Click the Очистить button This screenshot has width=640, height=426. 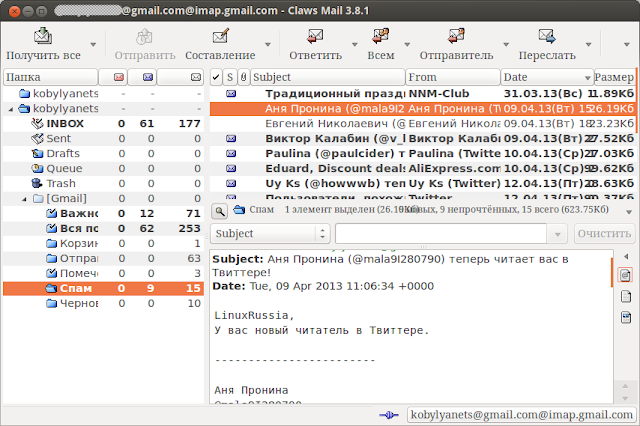pos(604,234)
